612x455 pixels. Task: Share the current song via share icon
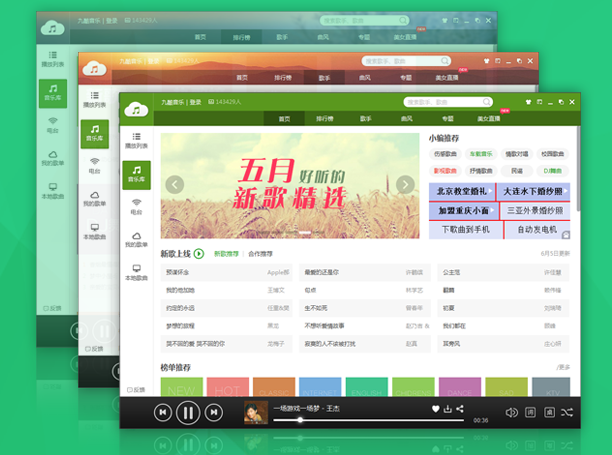coord(460,408)
